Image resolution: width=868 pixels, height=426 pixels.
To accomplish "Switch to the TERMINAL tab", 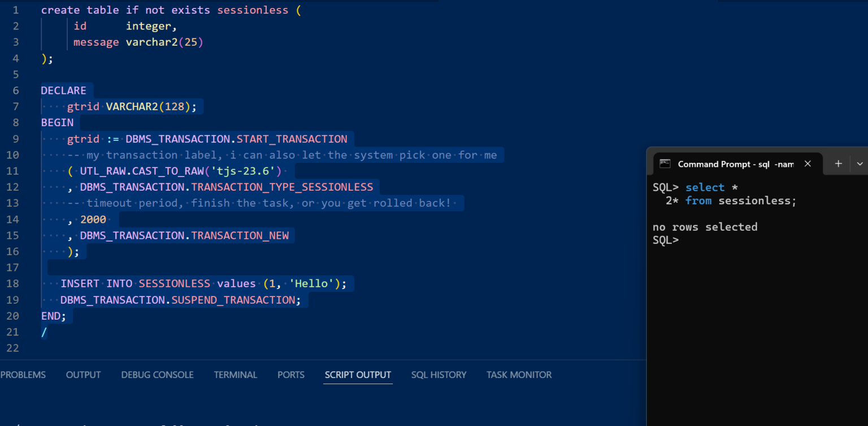I will point(235,375).
